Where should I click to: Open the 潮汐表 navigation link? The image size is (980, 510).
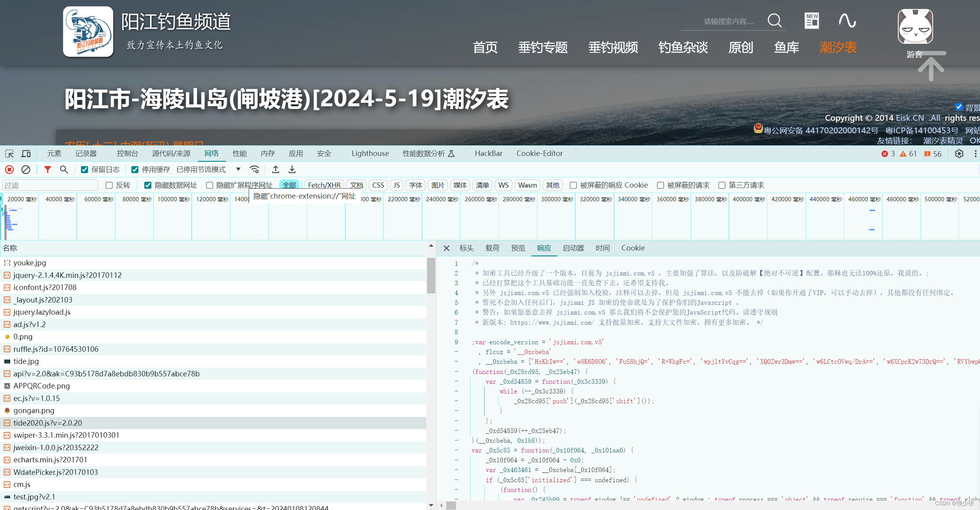coord(838,47)
